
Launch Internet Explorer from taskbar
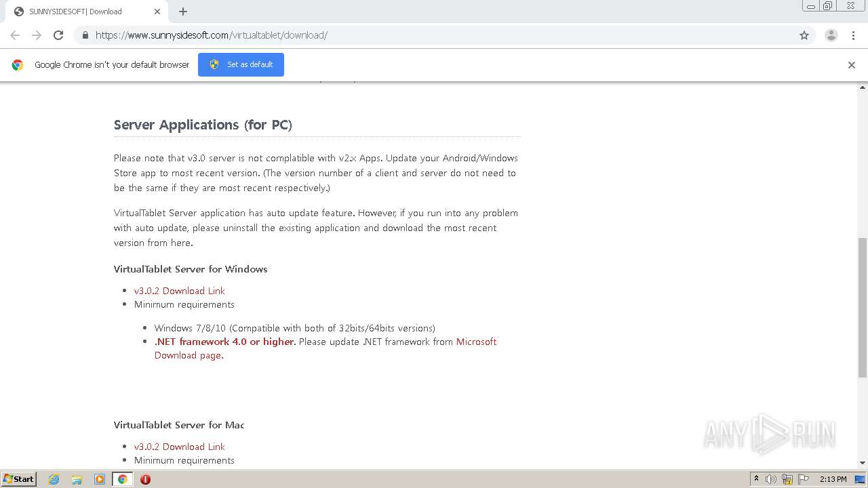54,479
